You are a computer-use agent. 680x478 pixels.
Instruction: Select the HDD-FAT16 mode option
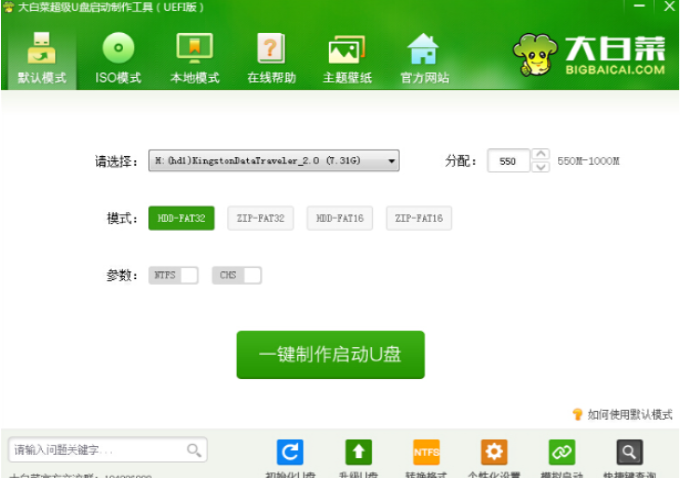(x=340, y=218)
